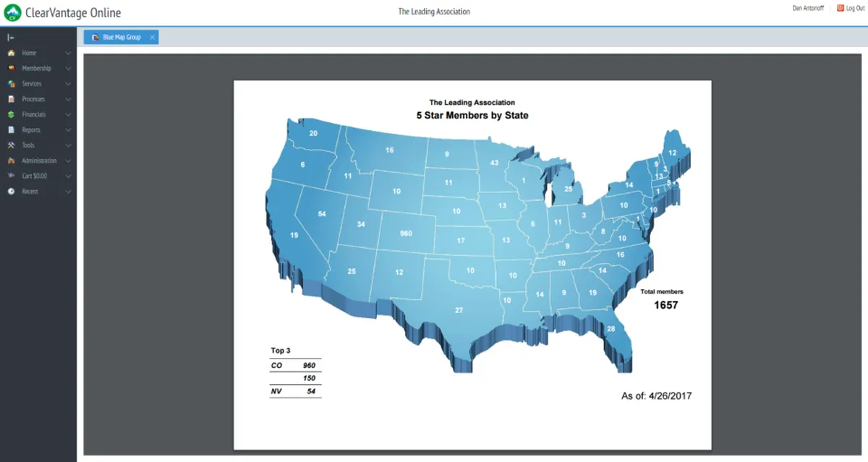
Task: Click the Services icon in sidebar
Action: [x=11, y=84]
